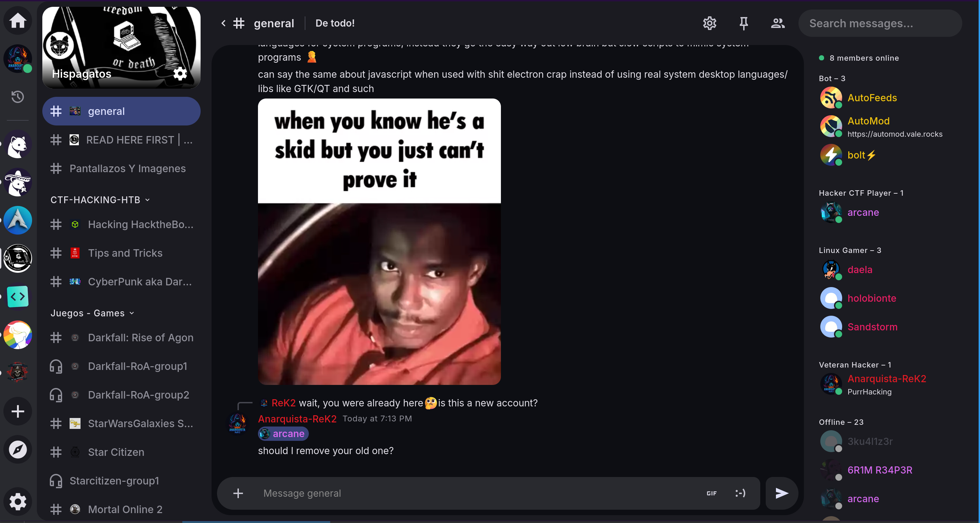980x523 pixels.
Task: Open the GIF picker
Action: pyautogui.click(x=711, y=493)
